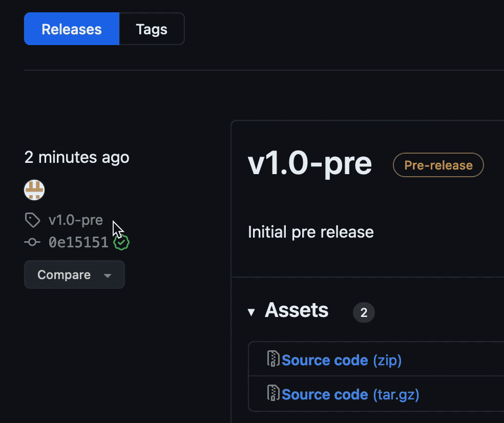Click the verified commit checkmark badge
The image size is (504, 423).
(x=121, y=242)
